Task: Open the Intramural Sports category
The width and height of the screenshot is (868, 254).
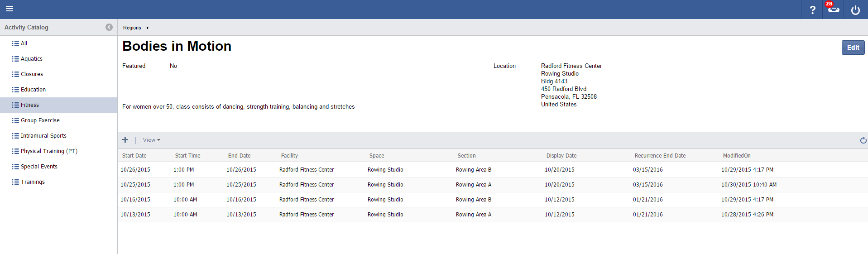Action: [x=43, y=136]
